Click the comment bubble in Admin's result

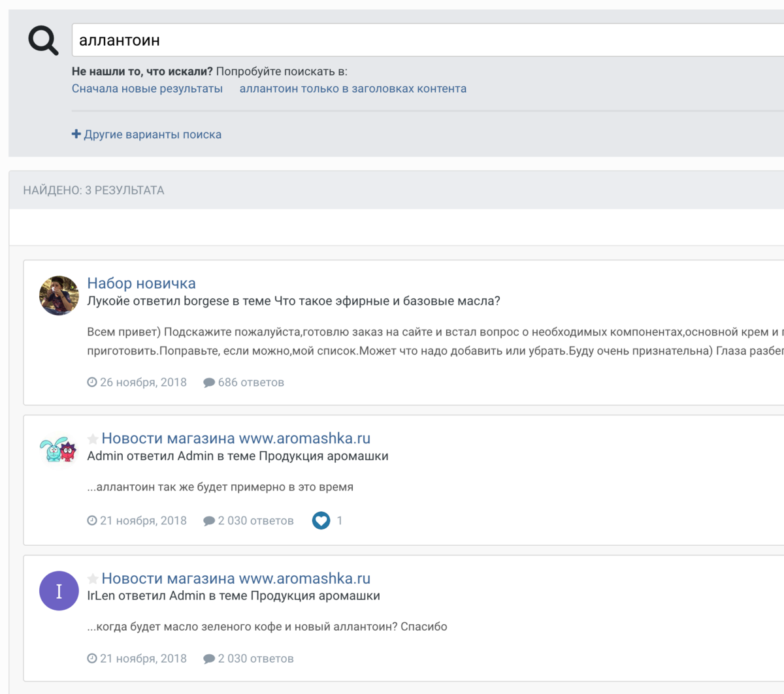click(x=209, y=521)
